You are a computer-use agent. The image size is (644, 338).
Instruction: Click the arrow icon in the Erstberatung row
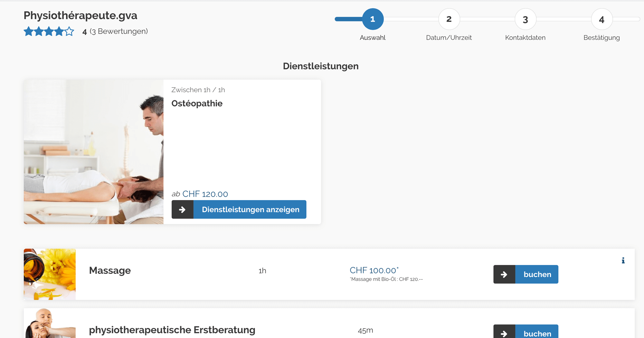pos(504,333)
